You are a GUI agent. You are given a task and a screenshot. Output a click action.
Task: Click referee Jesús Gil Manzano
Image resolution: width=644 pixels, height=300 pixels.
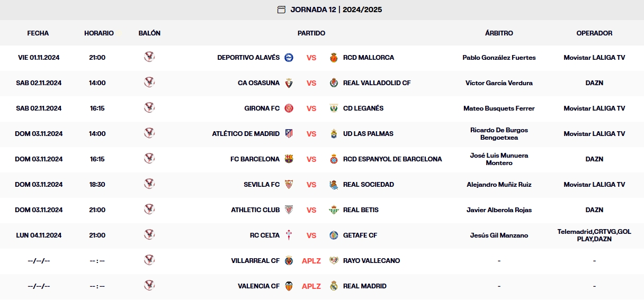(499, 235)
